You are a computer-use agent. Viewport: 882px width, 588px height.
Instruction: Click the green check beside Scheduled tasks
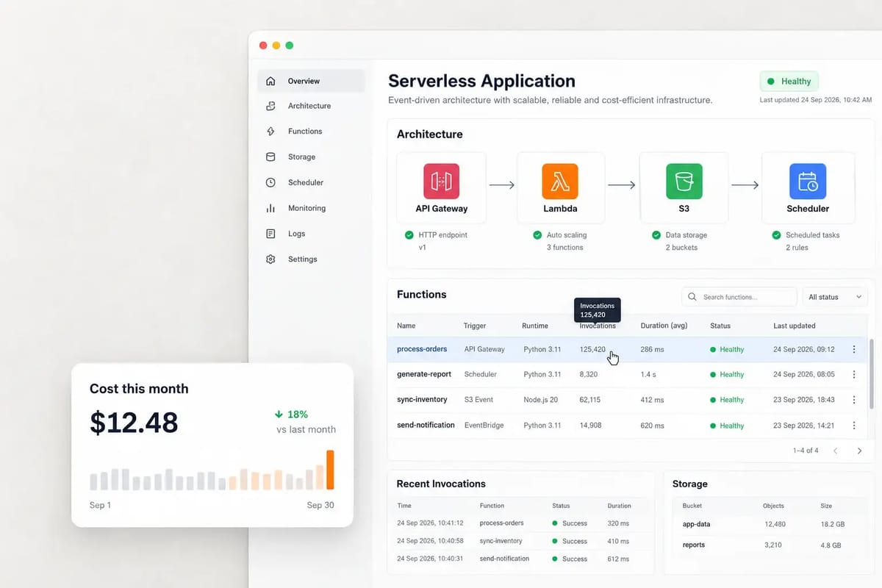[x=776, y=235]
